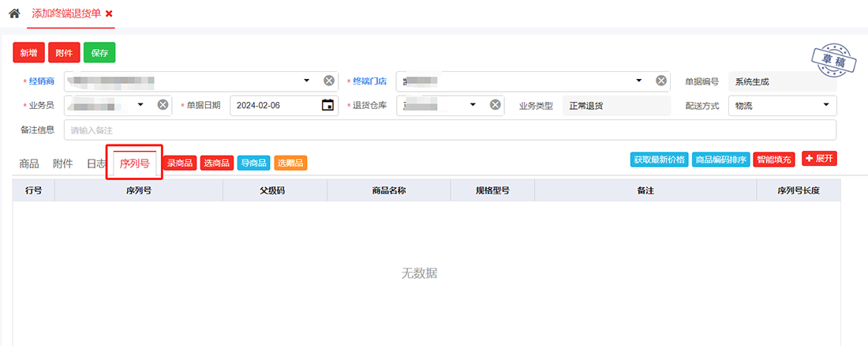The height and width of the screenshot is (346, 868).
Task: Switch to the 商品 tab
Action: click(x=29, y=164)
